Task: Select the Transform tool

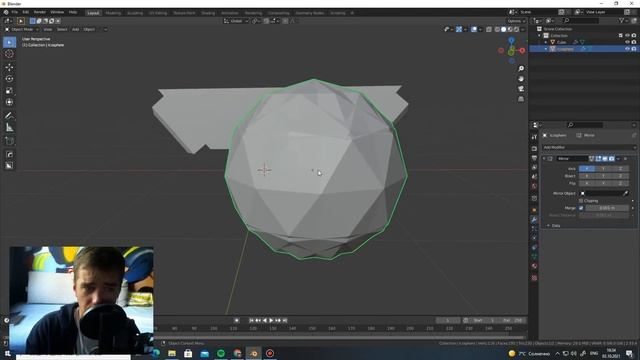Action: click(x=9, y=102)
